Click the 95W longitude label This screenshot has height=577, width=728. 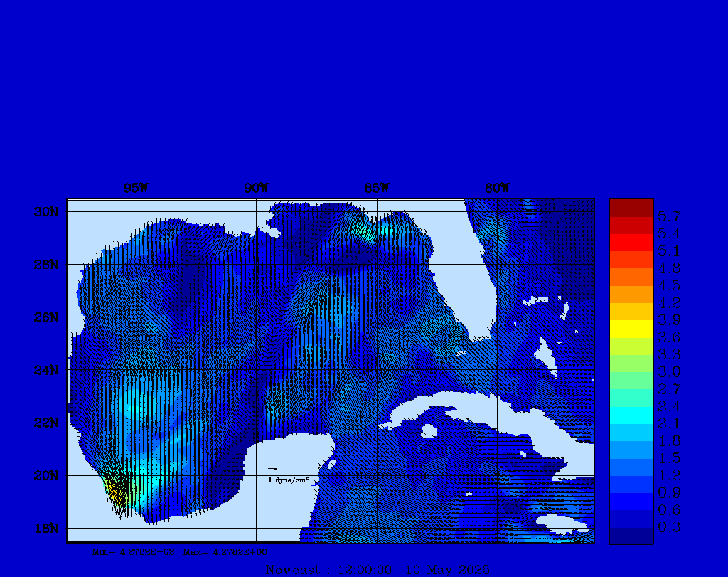136,189
